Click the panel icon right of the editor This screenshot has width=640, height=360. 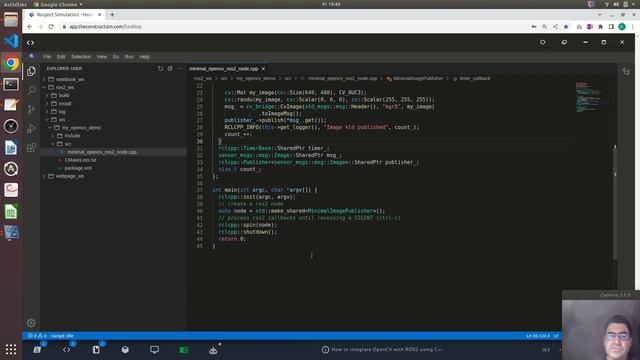click(626, 71)
